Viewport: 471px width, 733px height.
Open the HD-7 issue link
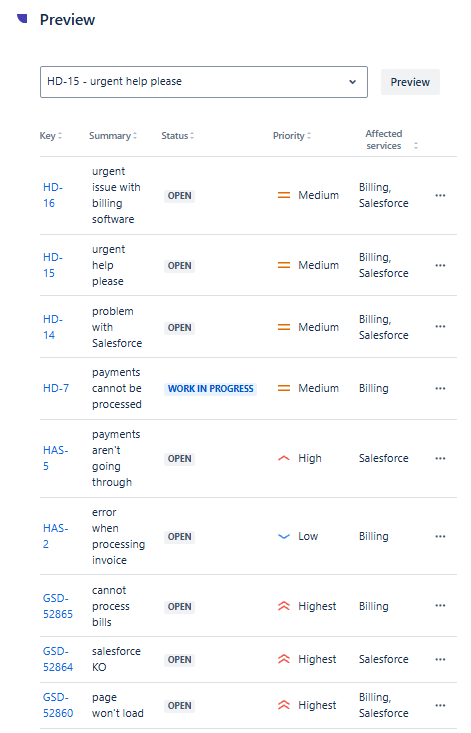pyautogui.click(x=56, y=388)
